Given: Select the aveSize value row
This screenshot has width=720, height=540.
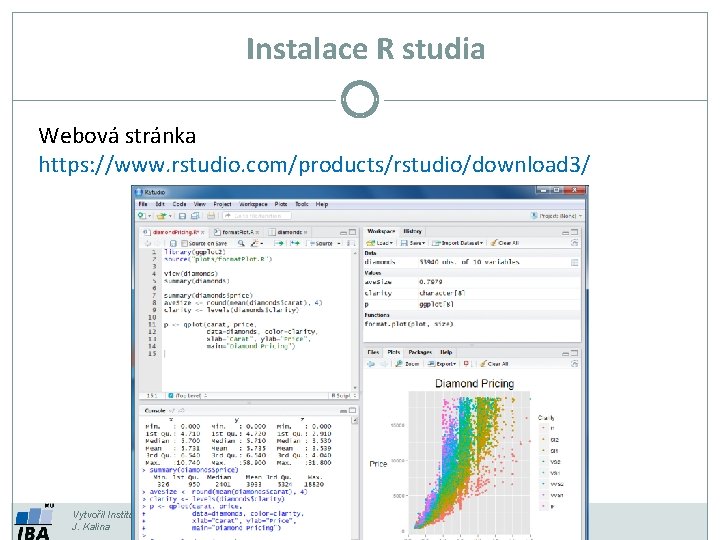Looking at the screenshot, I should pyautogui.click(x=472, y=282).
